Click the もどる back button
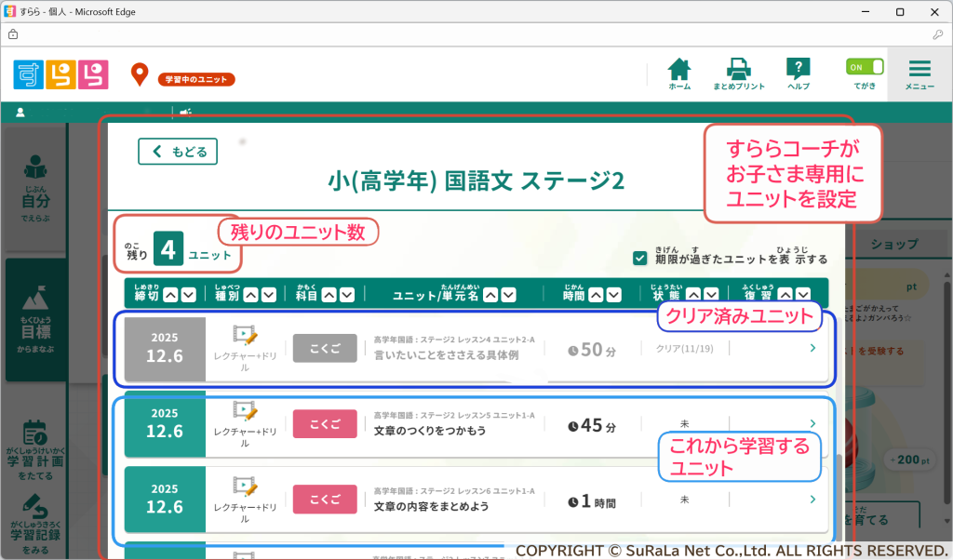The height and width of the screenshot is (560, 953). tap(179, 152)
